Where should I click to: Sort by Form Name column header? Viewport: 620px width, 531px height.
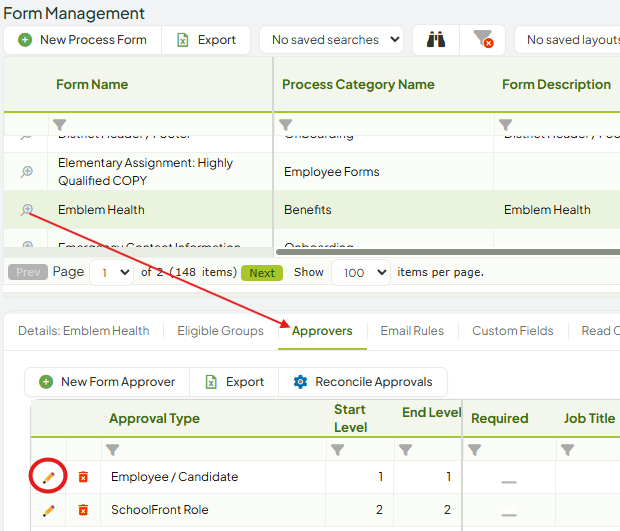click(x=92, y=84)
